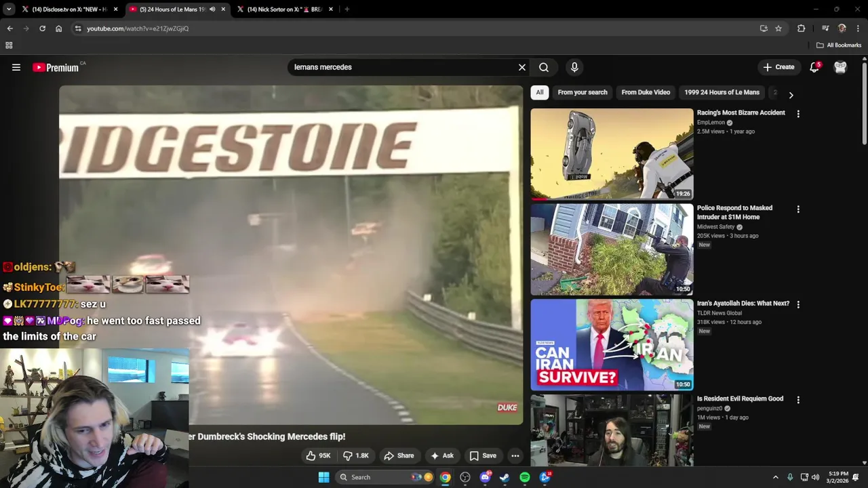Screen dimensions: 868x488
Task: Open the Windows Start menu
Action: pyautogui.click(x=323, y=477)
